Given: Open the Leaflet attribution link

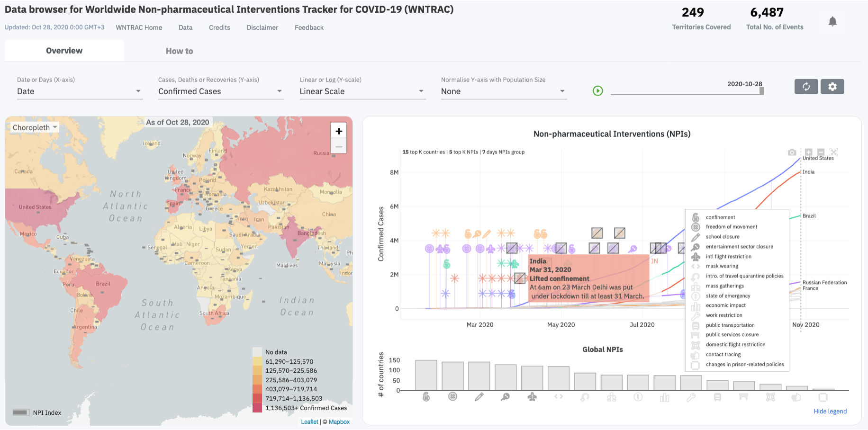Looking at the screenshot, I should click(309, 422).
